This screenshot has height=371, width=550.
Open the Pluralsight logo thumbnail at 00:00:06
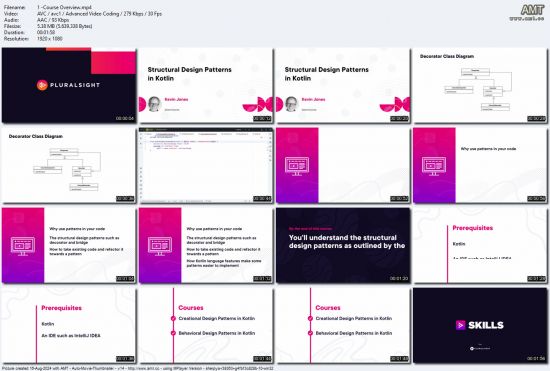point(69,85)
